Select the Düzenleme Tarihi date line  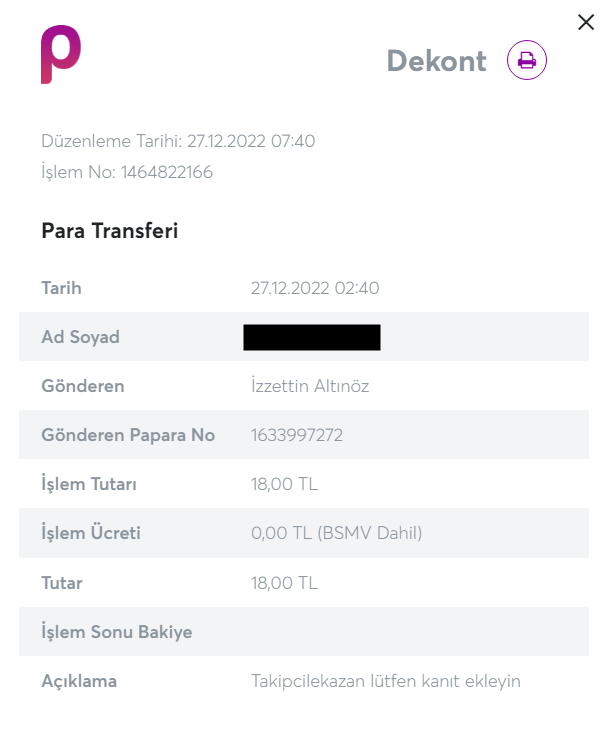pyautogui.click(x=178, y=141)
